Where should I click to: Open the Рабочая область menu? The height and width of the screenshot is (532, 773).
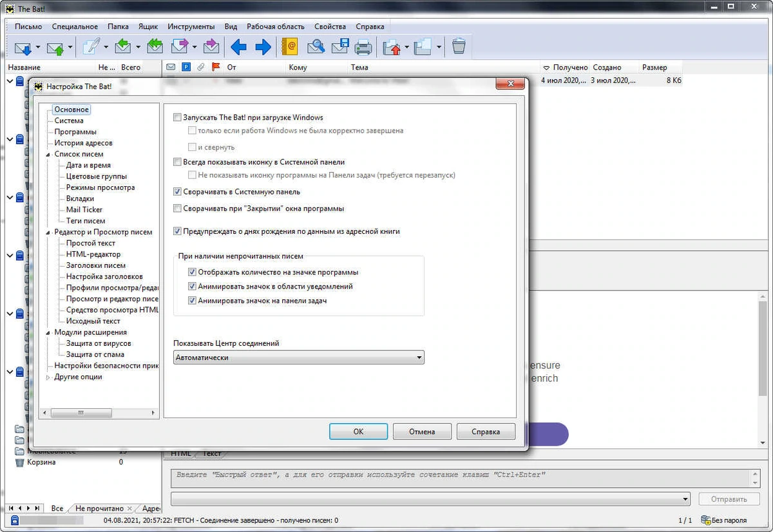click(276, 26)
